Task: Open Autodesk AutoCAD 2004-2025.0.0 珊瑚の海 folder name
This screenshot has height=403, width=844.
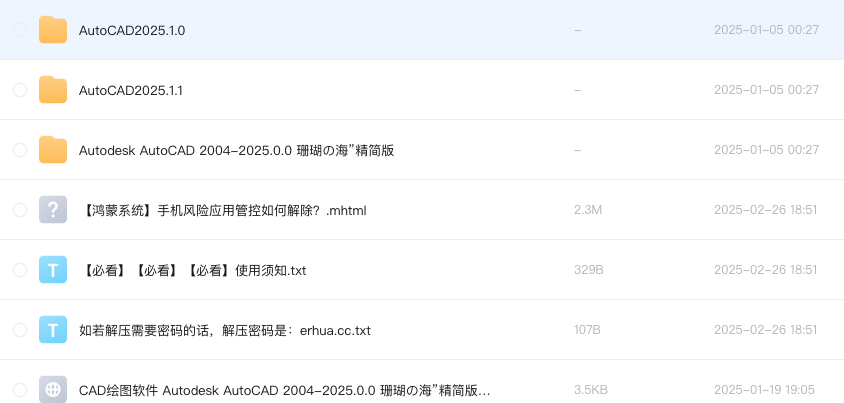Action: tap(236, 151)
